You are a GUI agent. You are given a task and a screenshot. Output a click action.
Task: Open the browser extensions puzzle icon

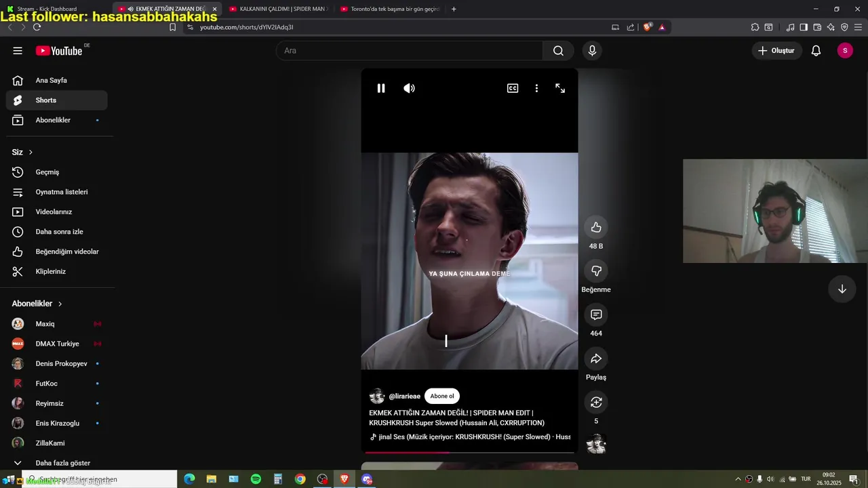[755, 27]
